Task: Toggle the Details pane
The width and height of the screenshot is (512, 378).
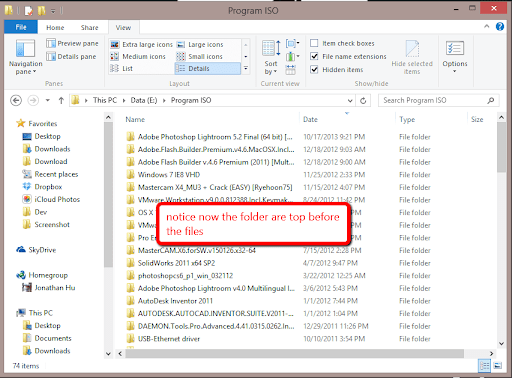Action: click(x=71, y=56)
